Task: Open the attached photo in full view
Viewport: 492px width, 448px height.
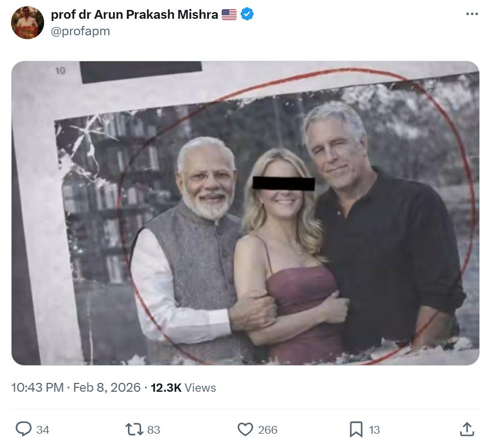Action: tap(245, 213)
